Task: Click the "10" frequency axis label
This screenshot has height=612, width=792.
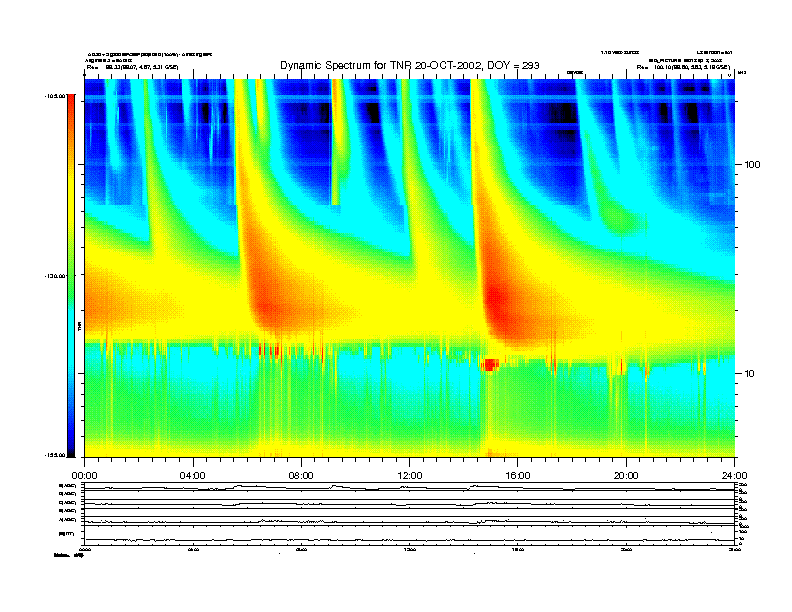Action: (750, 374)
